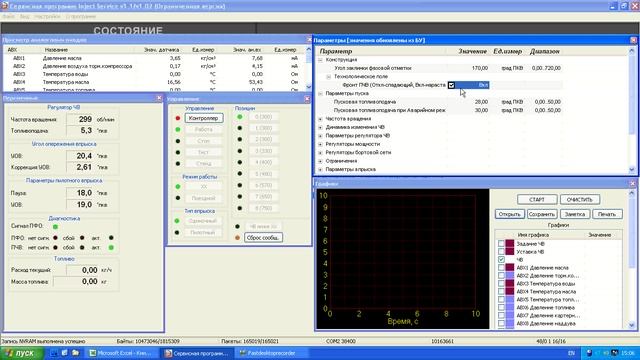Close the analog inputs viewer panel
640x360 pixels.
(309, 40)
